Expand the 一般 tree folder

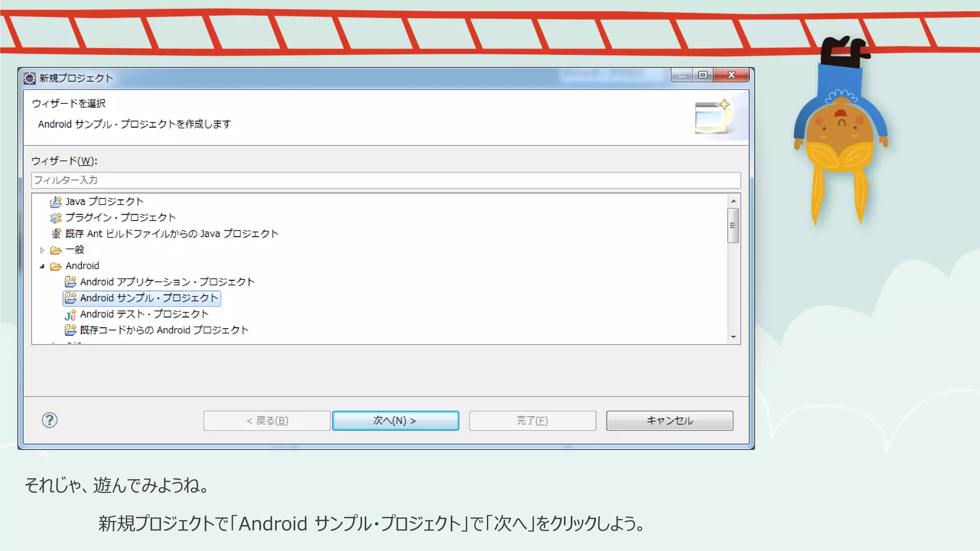(x=42, y=250)
